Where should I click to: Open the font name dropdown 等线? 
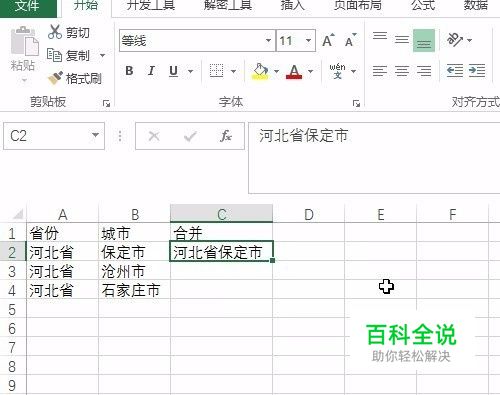[268, 40]
